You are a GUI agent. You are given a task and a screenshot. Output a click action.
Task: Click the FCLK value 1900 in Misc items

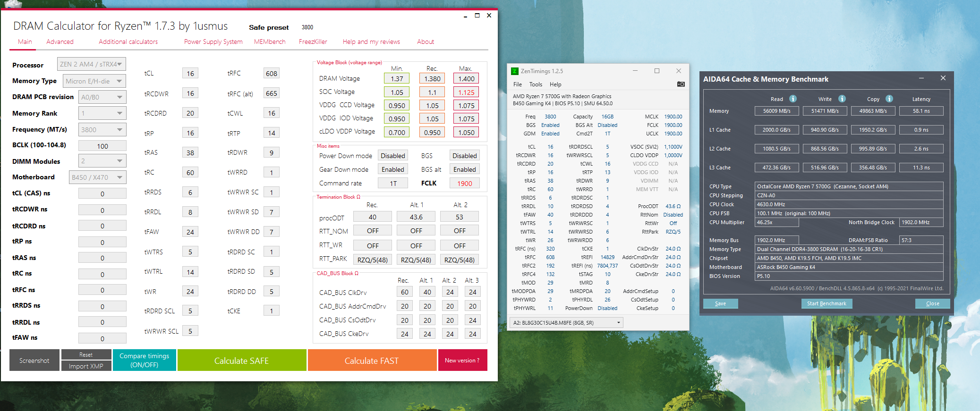pos(465,183)
